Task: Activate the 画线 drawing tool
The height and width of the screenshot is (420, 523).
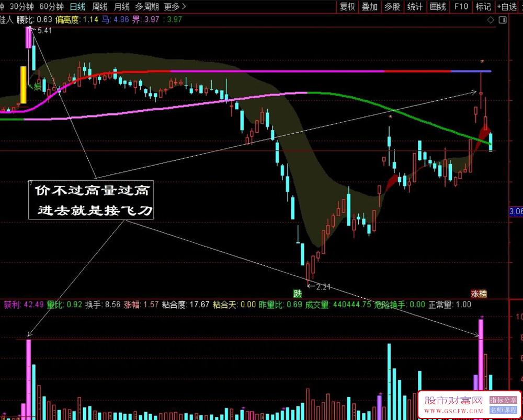Action: click(x=438, y=7)
